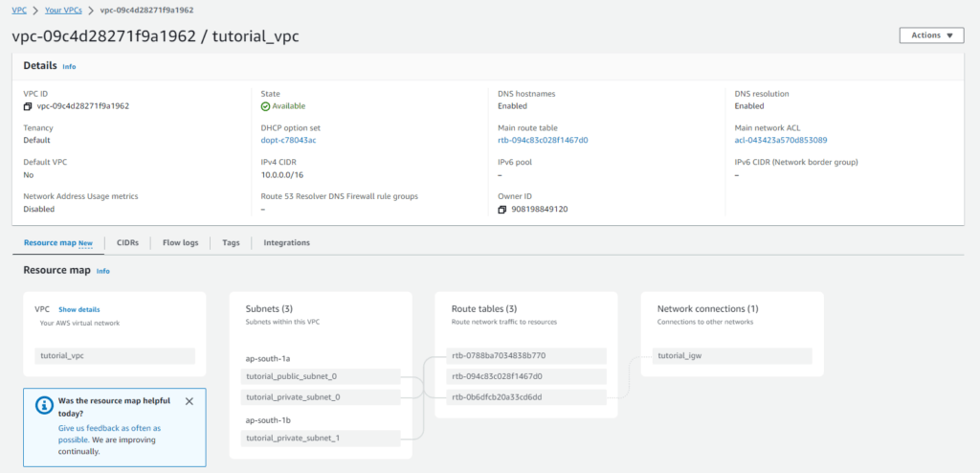Click Give us feedback link
980x473 pixels.
click(x=110, y=428)
